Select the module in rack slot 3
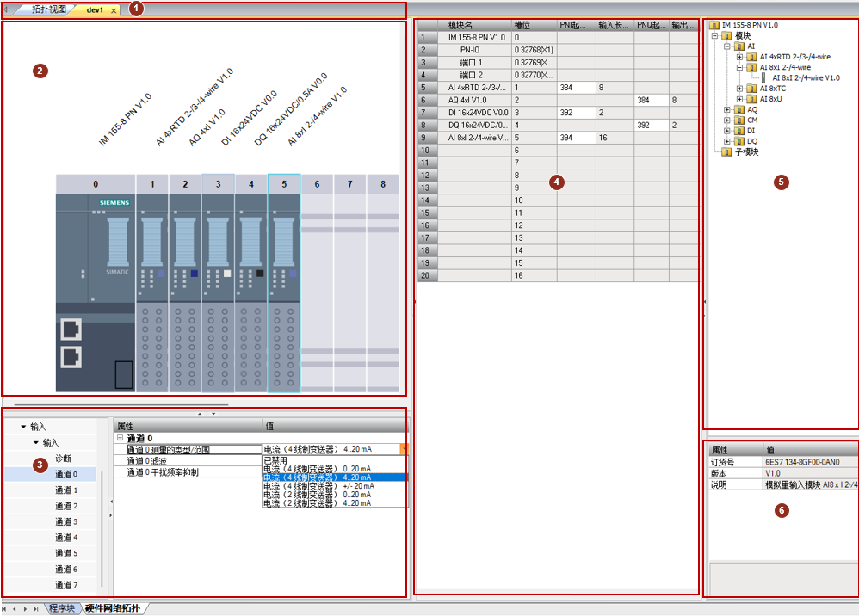The image size is (859, 616). pyautogui.click(x=218, y=293)
